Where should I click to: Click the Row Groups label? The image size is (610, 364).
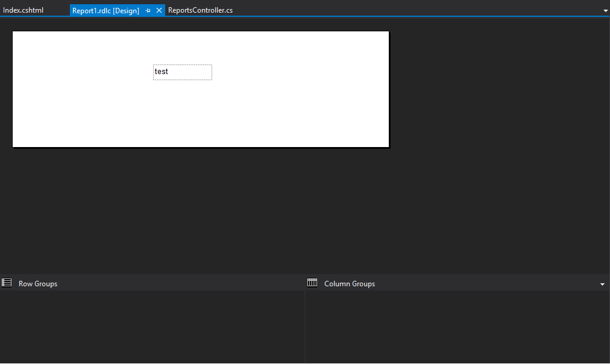(x=38, y=284)
